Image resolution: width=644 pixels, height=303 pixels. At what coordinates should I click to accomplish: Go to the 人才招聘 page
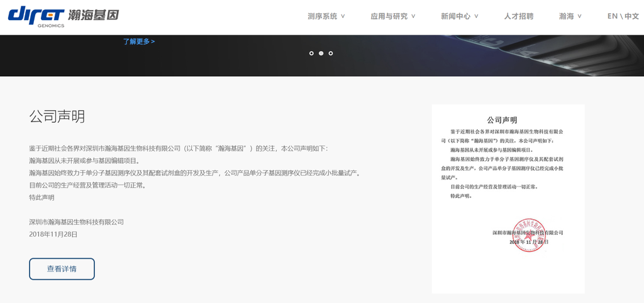(x=519, y=16)
